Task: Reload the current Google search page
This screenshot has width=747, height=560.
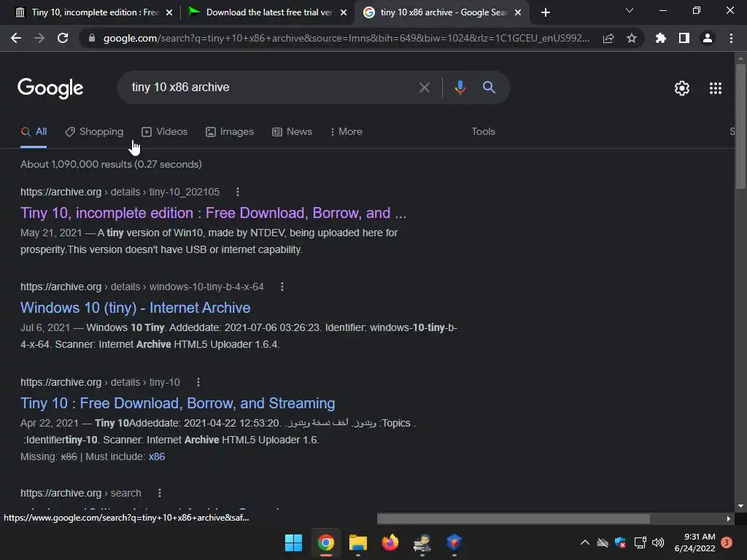Action: click(63, 38)
